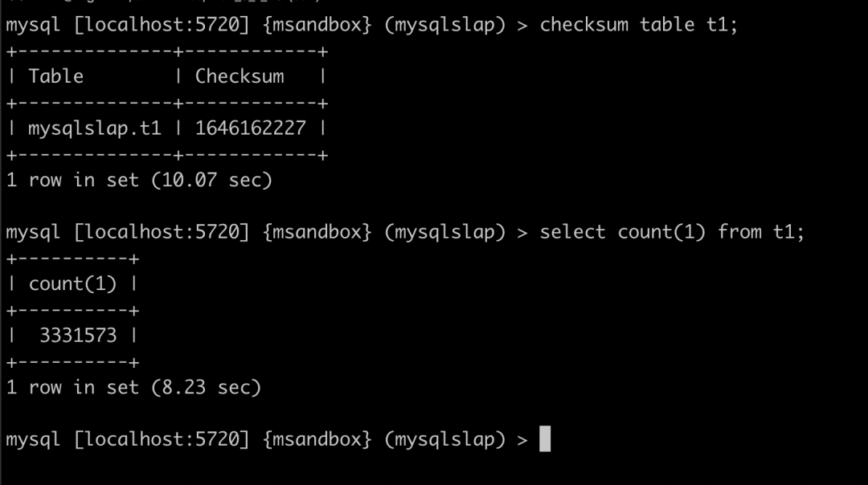The width and height of the screenshot is (868, 485).
Task: Click (mysqlslap) in the select command prompt
Action: click(444, 232)
